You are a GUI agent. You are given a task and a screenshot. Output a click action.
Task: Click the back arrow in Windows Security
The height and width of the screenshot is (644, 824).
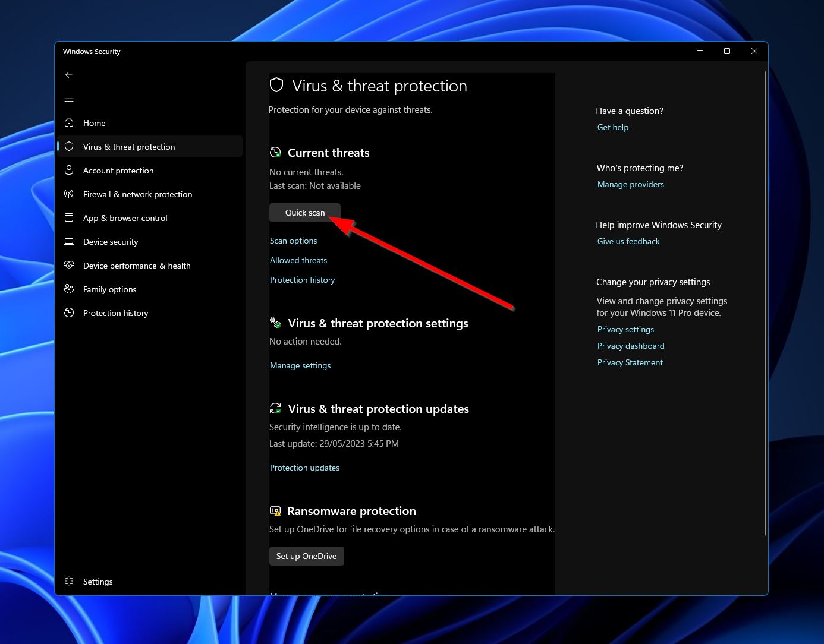[x=69, y=75]
